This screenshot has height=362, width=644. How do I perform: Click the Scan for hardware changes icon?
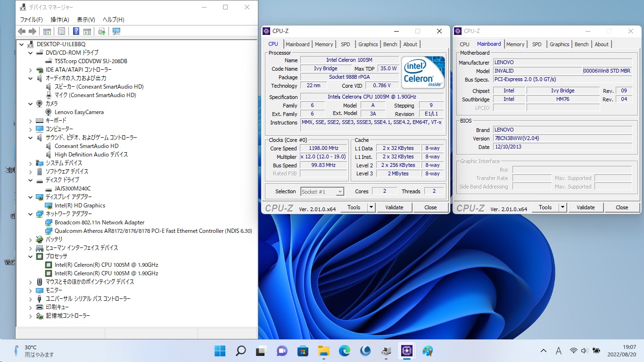coord(116,32)
